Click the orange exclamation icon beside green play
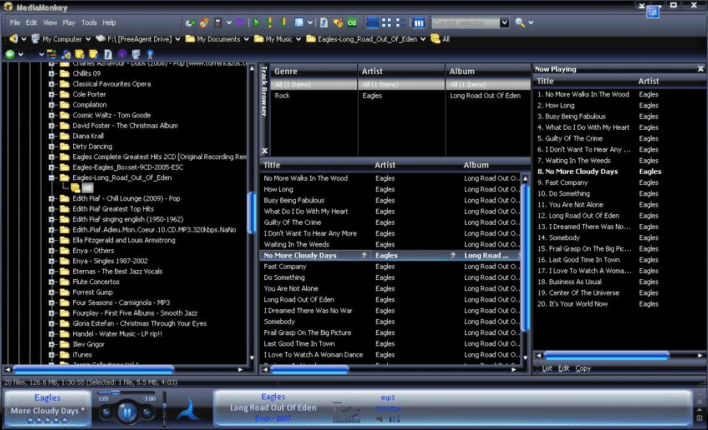 click(x=270, y=23)
